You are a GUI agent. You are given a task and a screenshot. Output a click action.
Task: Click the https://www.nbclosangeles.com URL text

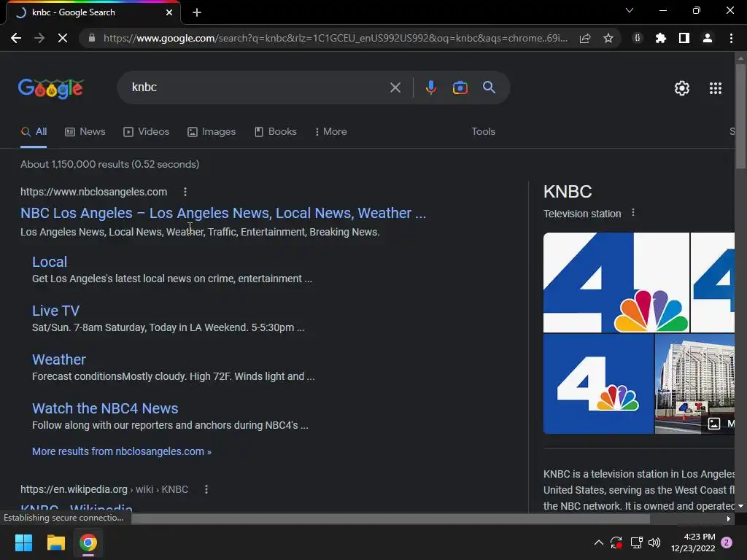pyautogui.click(x=94, y=192)
